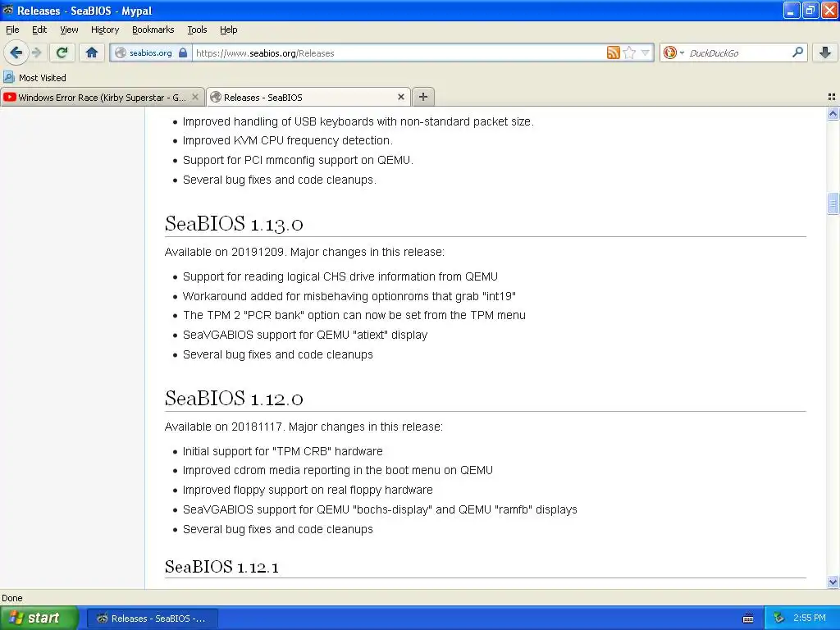Click the DuckDuckGo search input field
Image resolution: width=840 pixels, height=630 pixels.
point(738,52)
